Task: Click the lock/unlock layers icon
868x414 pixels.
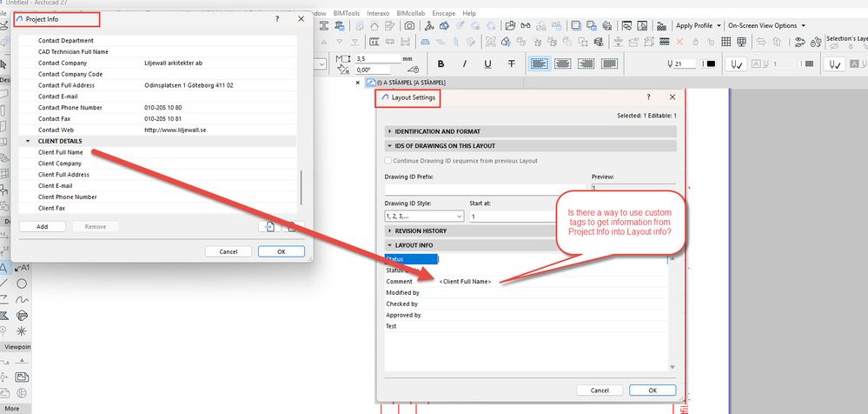Action: 815,42
